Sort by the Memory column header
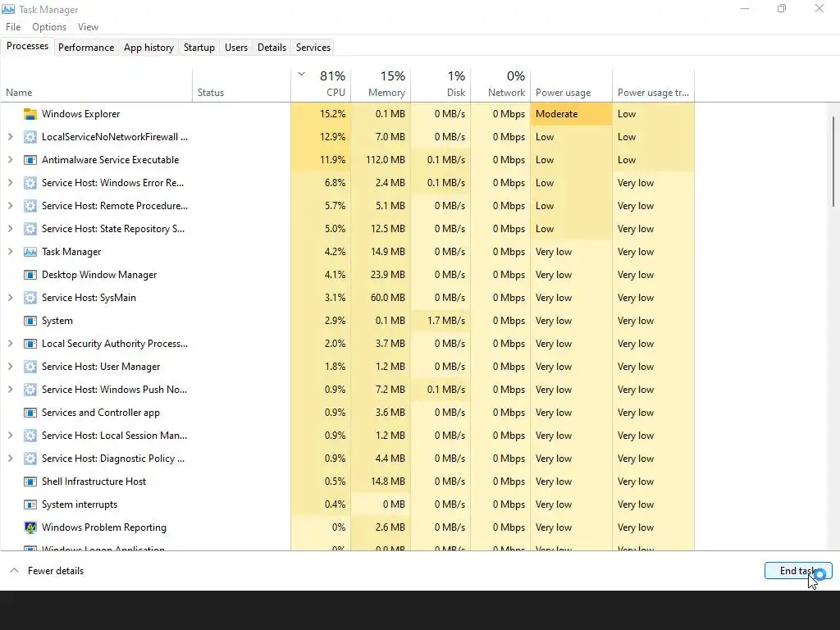Viewport: 840px width, 630px height. click(381, 85)
